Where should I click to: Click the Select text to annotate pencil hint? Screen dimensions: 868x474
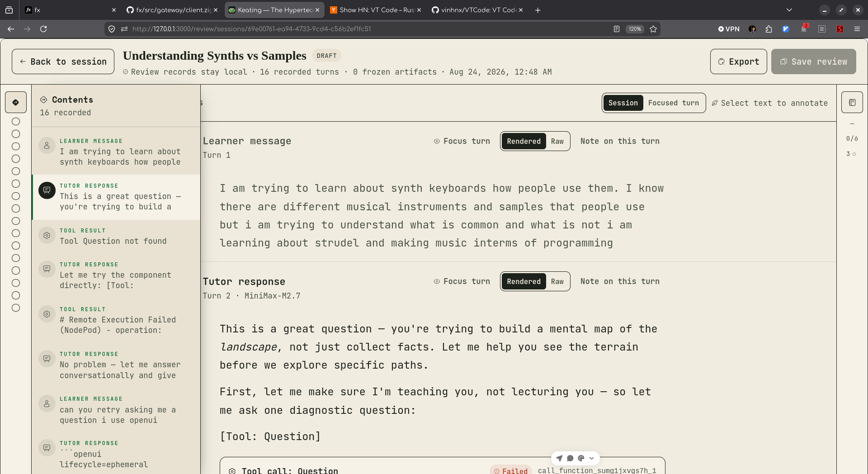pos(770,103)
